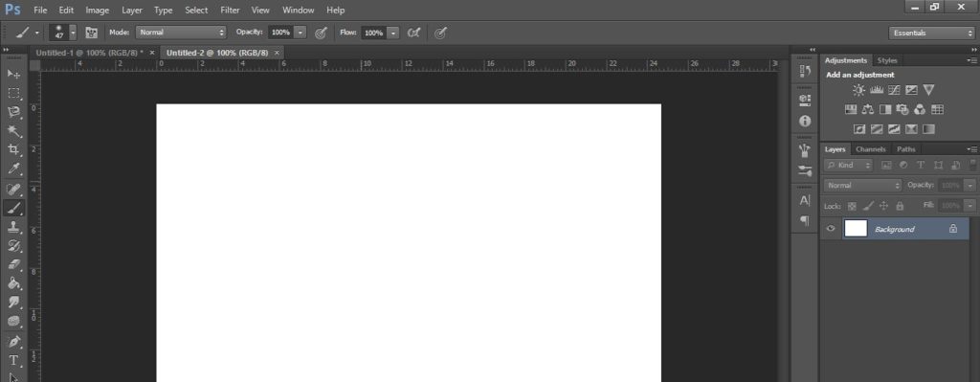This screenshot has height=382, width=980.
Task: Open the layer filter Kind dropdown
Action: pyautogui.click(x=848, y=165)
